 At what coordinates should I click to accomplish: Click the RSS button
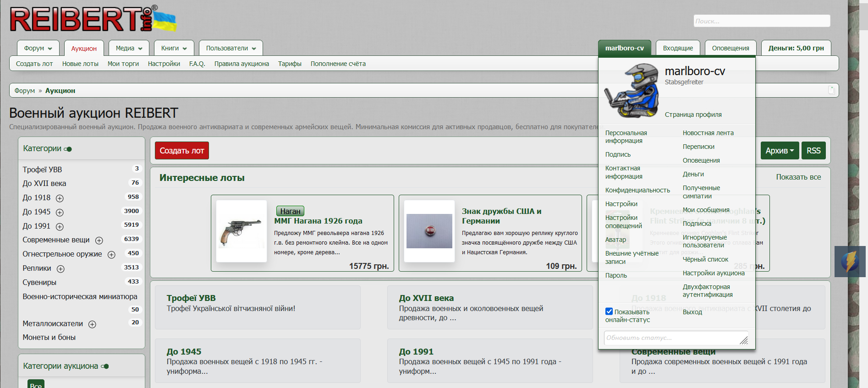click(813, 151)
